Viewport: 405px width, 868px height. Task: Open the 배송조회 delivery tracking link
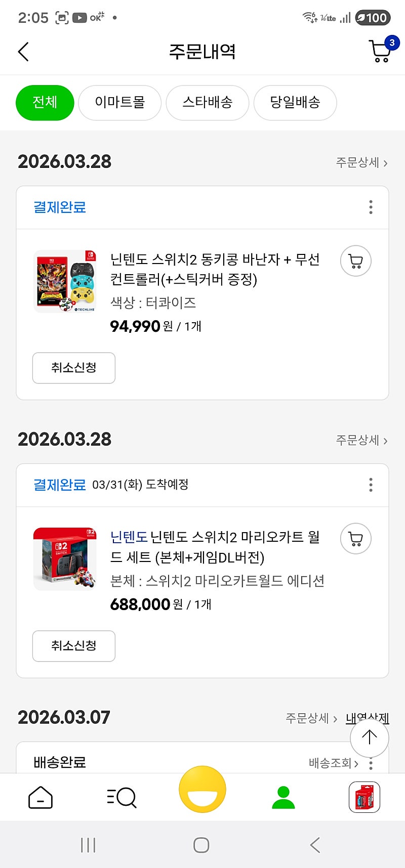click(x=333, y=763)
